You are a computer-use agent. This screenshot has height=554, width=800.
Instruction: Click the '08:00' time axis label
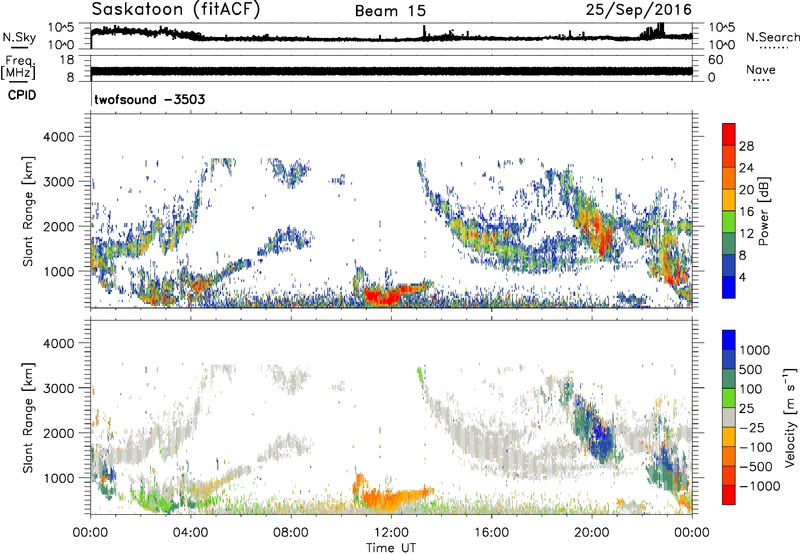(x=290, y=533)
